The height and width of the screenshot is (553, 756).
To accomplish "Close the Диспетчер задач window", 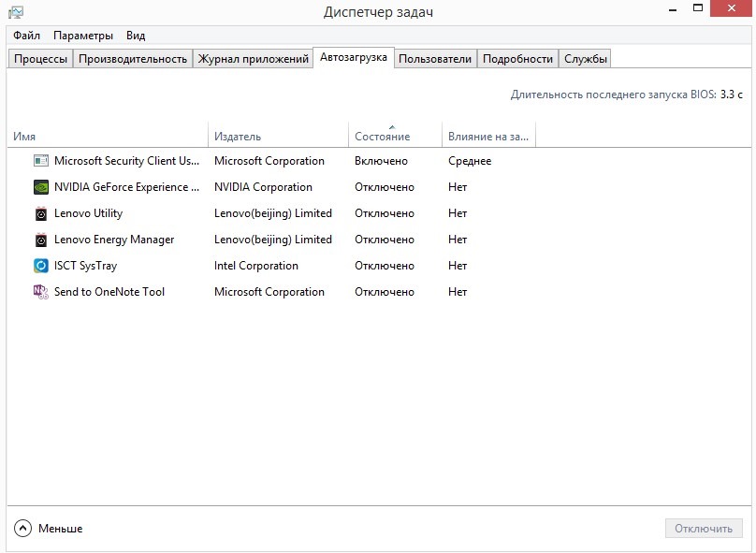I will (x=732, y=8).
